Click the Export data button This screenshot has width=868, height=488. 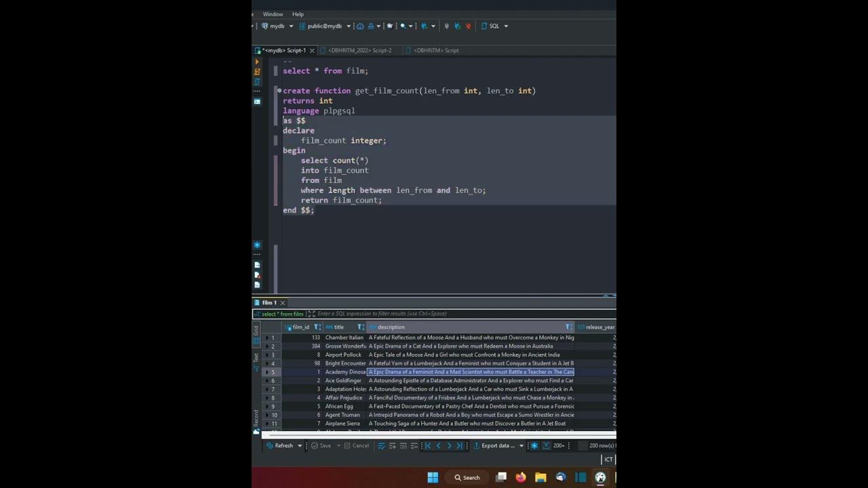coord(494,445)
